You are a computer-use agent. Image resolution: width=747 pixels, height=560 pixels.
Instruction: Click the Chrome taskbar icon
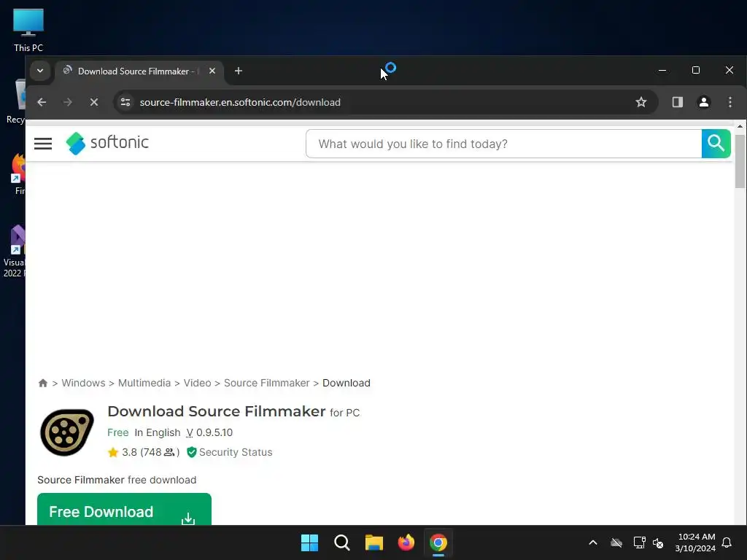438,542
